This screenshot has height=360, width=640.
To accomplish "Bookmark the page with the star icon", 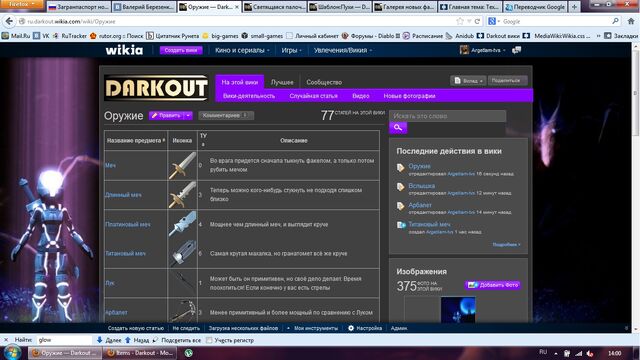I will (x=460, y=21).
